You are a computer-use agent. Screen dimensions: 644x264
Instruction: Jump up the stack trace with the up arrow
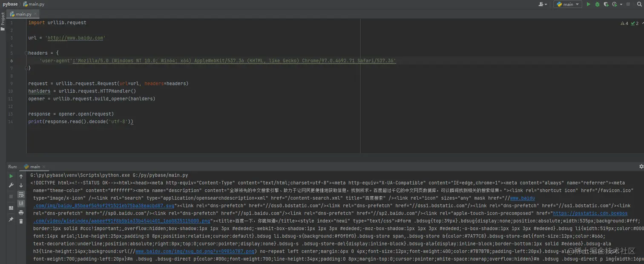point(21,176)
